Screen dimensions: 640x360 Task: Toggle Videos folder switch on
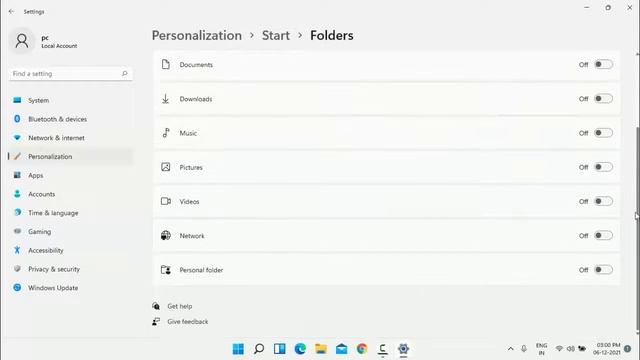603,201
